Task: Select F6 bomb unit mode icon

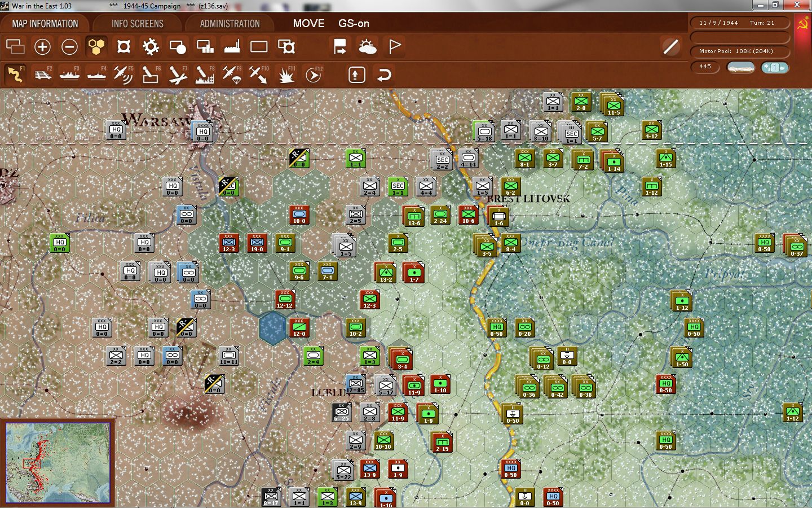Action: [x=151, y=75]
